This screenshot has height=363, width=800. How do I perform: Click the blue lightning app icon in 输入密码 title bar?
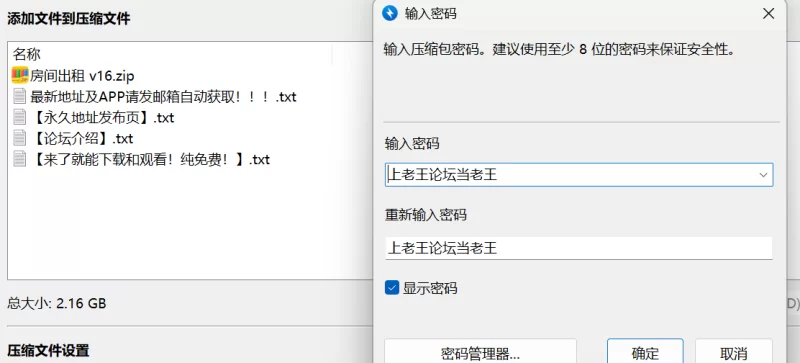click(x=390, y=13)
